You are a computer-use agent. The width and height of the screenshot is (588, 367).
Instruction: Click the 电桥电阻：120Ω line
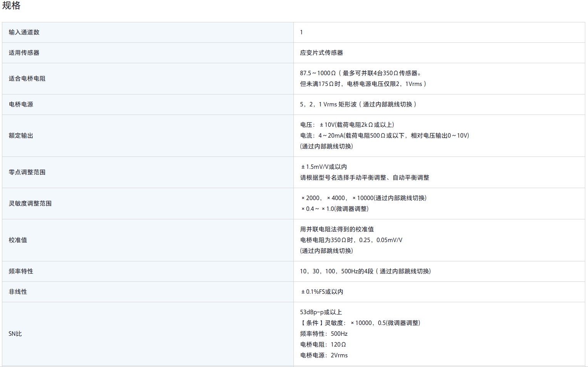coord(323,345)
